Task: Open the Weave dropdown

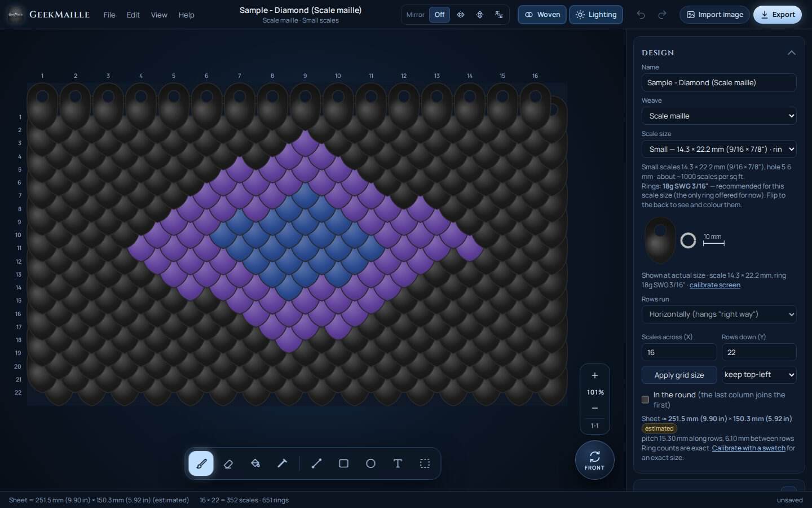Action: point(718,116)
